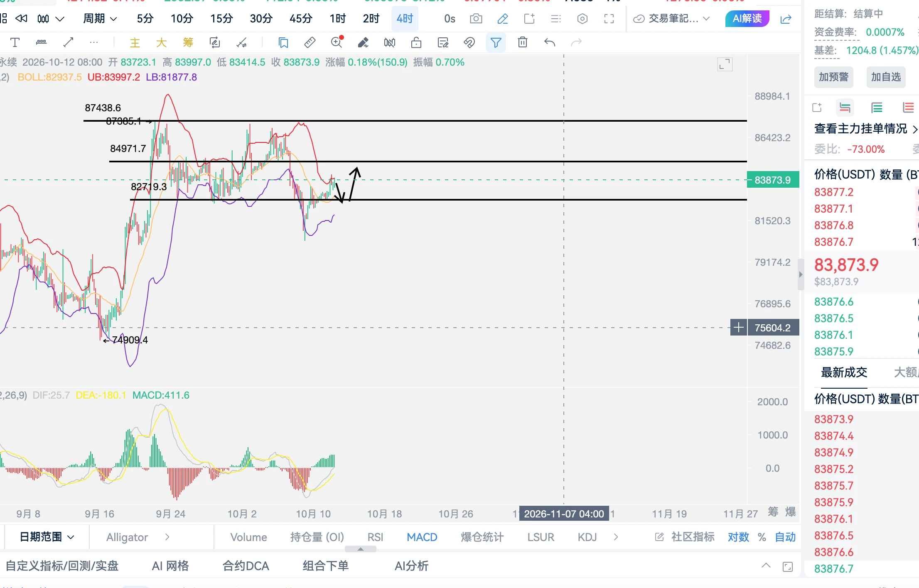Image resolution: width=919 pixels, height=588 pixels.
Task: Expand the Alligator indicator arrow
Action: tap(167, 537)
